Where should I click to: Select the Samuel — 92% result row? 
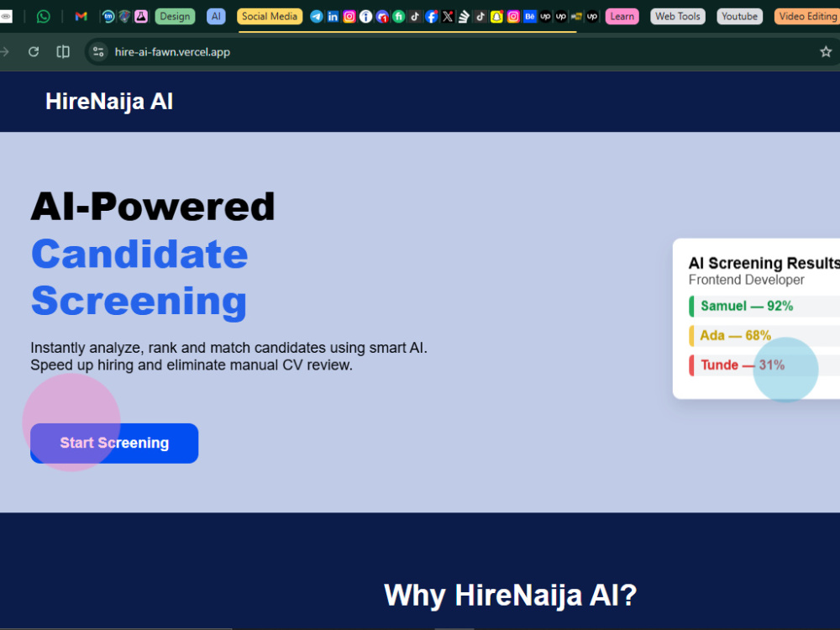[764, 306]
